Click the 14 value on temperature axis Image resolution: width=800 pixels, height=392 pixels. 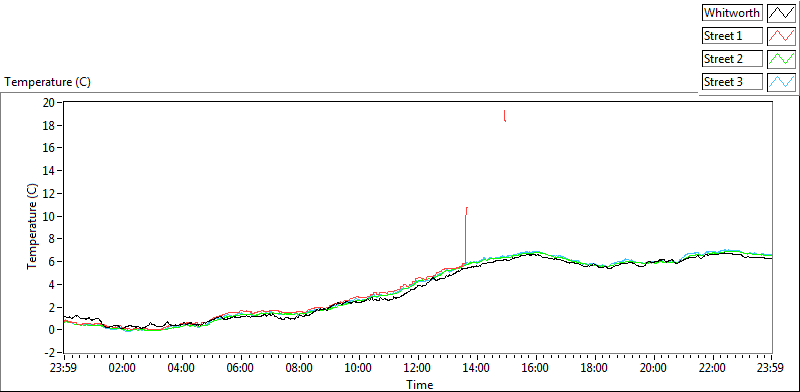(49, 170)
